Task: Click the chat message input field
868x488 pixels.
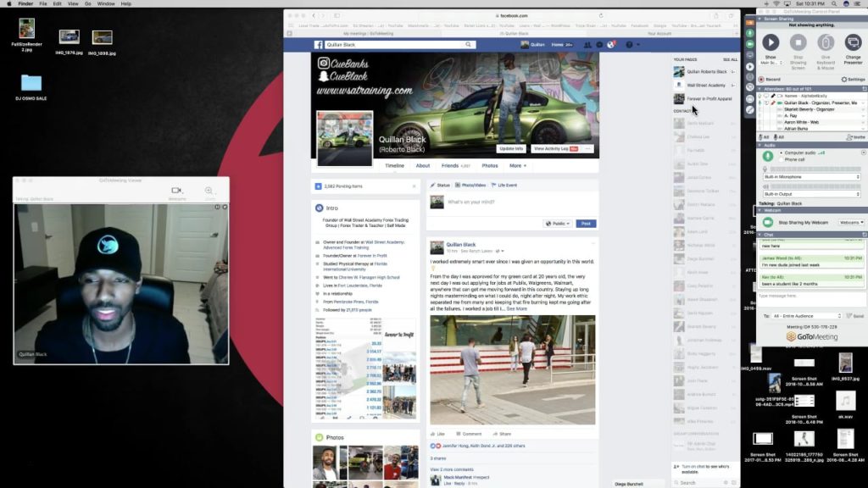Action: tap(811, 299)
